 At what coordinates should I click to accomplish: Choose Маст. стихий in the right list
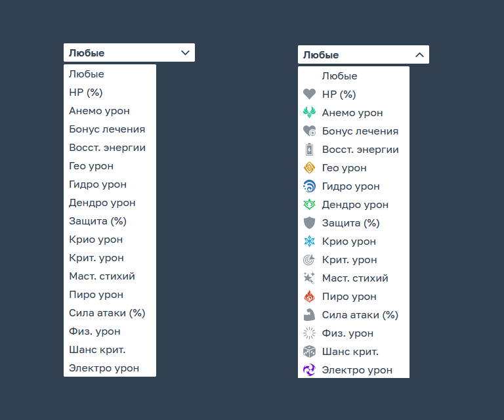point(354,278)
